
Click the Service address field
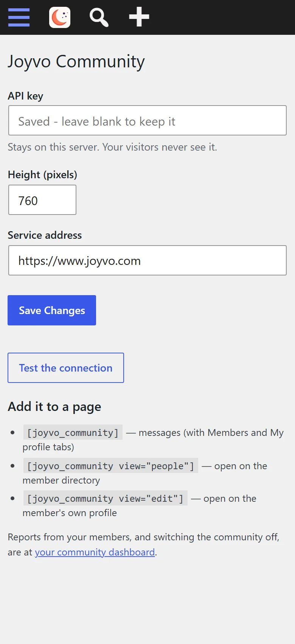point(147,260)
